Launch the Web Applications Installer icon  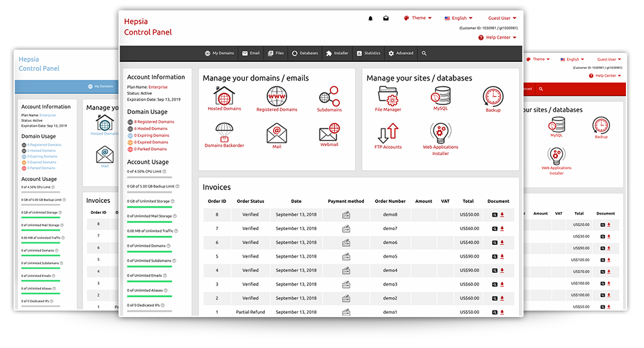440,133
